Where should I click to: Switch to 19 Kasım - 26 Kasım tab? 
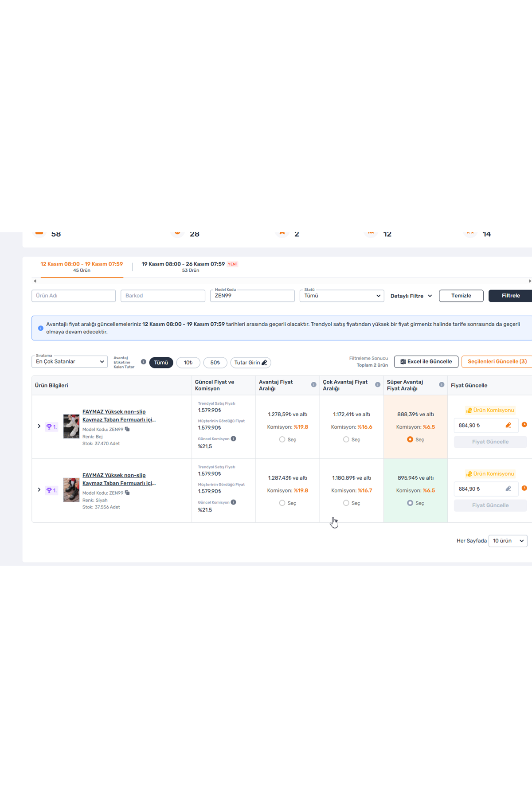[x=189, y=266]
